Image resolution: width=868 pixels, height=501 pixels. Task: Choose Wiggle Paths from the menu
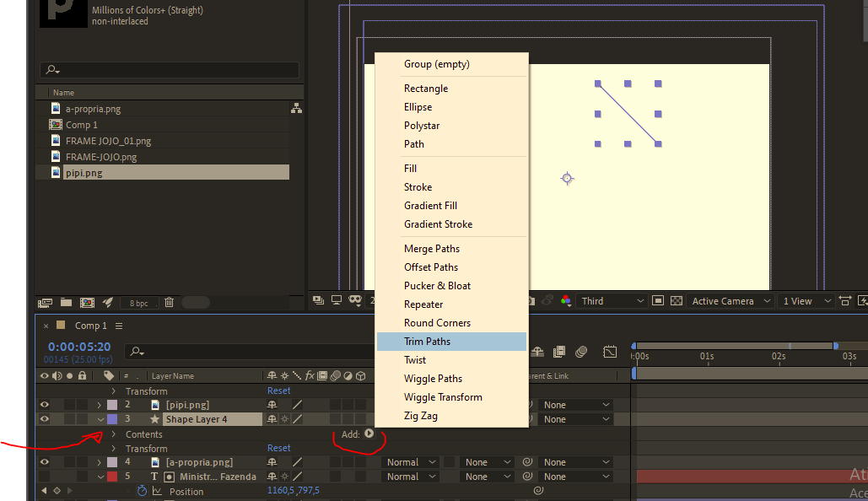pos(433,378)
